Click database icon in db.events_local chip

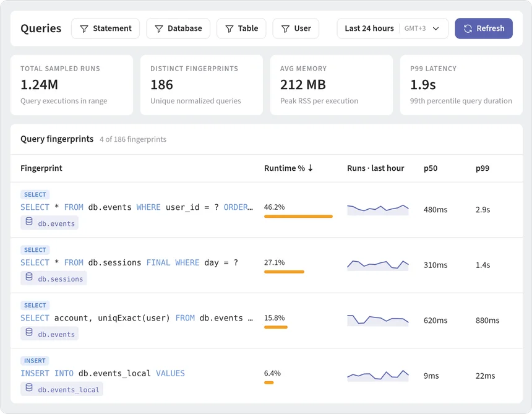(29, 387)
